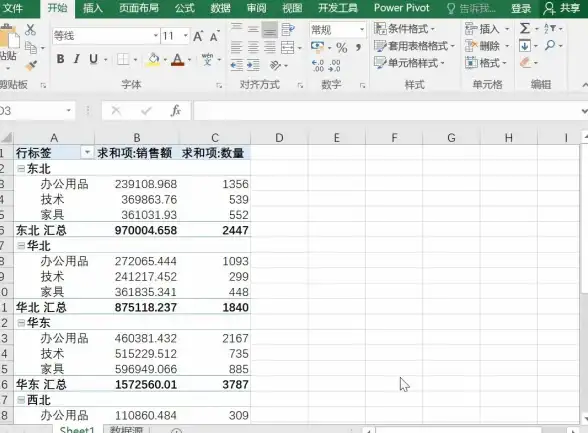588x433 pixels.
Task: Open number format dropdown 常规
Action: (x=338, y=30)
